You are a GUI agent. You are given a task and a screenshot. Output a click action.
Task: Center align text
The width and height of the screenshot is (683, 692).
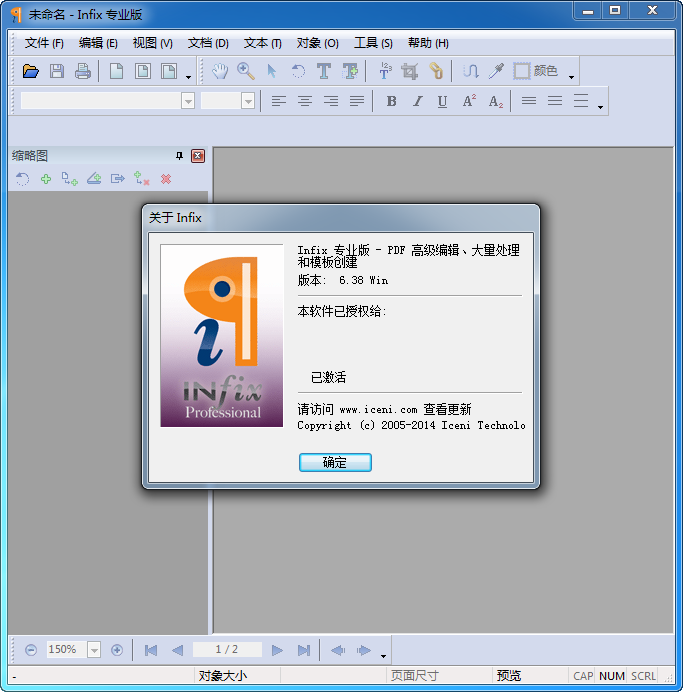[304, 102]
